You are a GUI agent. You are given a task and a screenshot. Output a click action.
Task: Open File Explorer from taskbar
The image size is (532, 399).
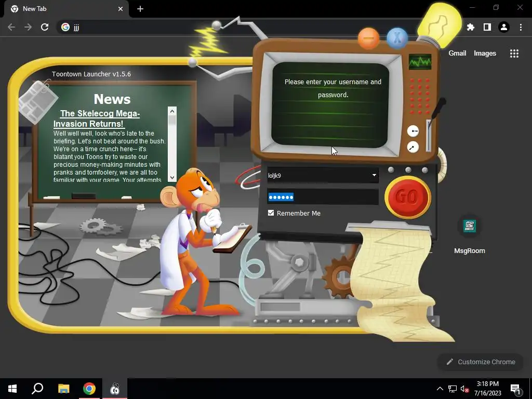64,389
